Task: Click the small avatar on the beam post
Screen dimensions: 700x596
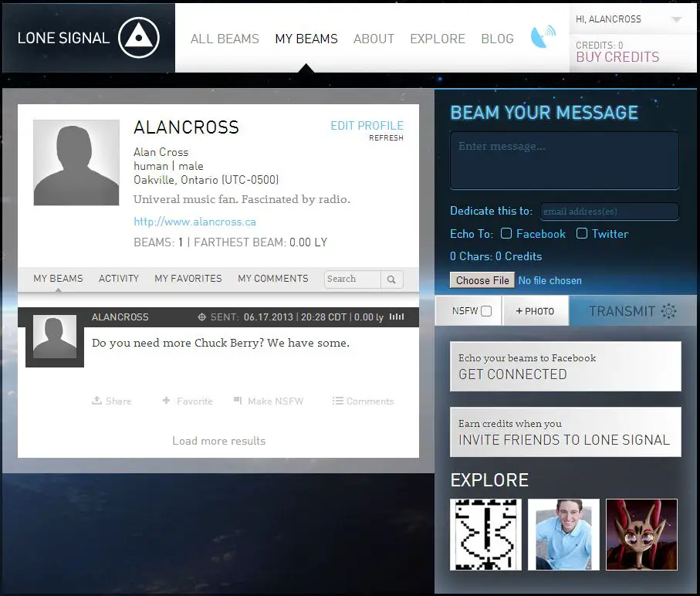Action: (x=55, y=337)
